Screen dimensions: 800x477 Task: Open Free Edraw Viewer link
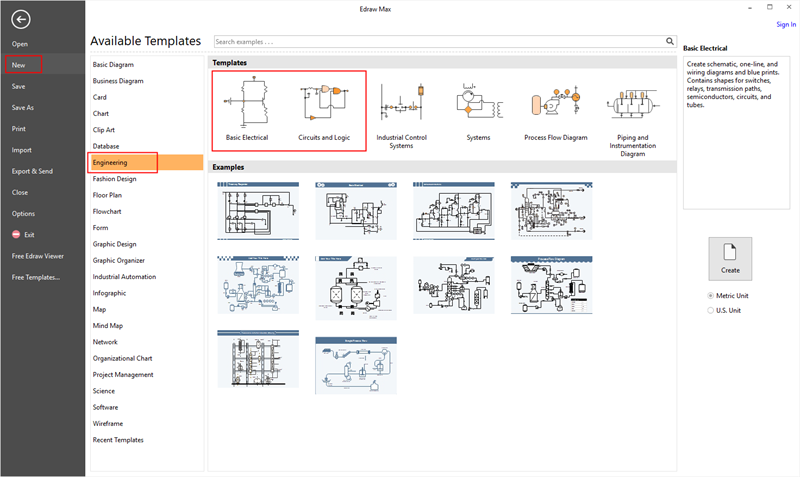[x=38, y=256]
